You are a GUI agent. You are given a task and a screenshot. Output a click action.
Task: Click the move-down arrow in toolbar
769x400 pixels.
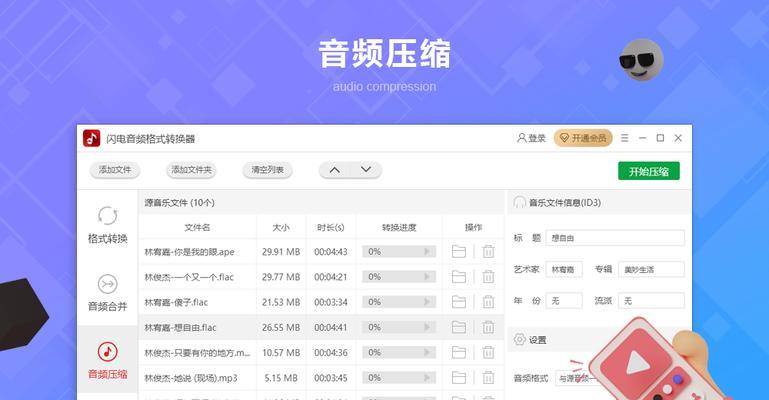click(366, 170)
